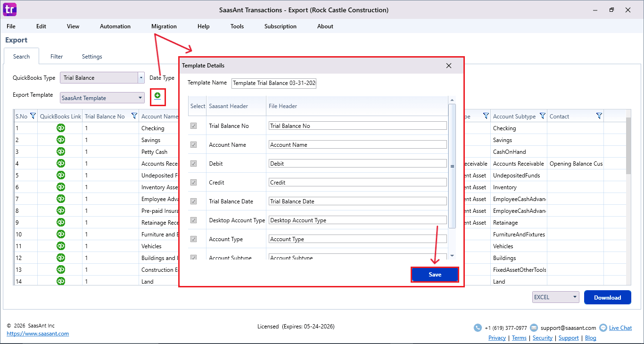
Task: Click the filter icon on Account Subtype column
Action: (543, 116)
